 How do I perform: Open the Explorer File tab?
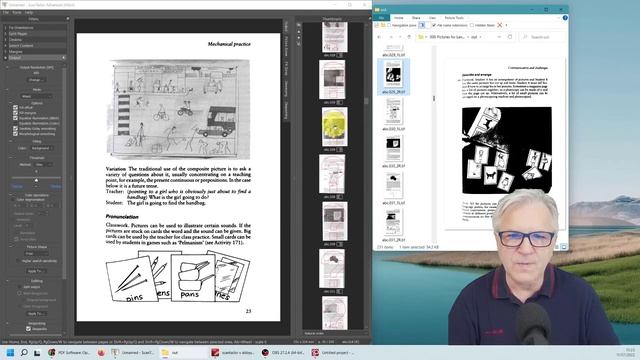381,18
